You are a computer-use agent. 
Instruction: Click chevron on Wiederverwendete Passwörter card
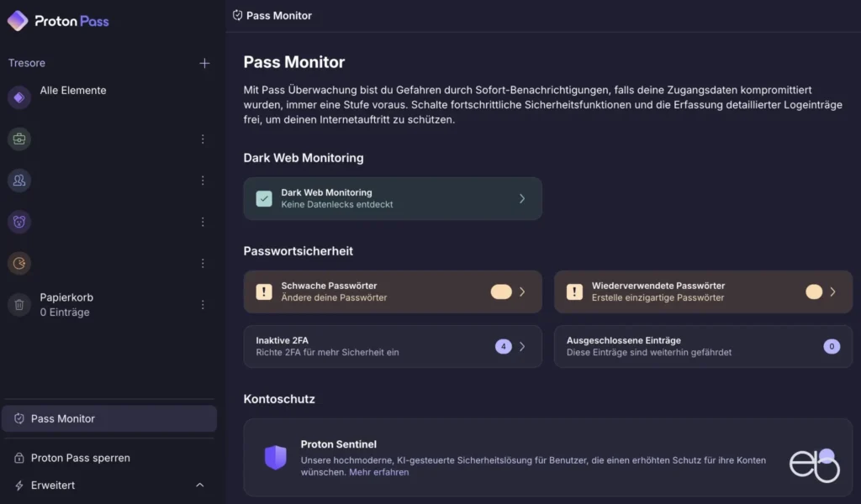(833, 291)
